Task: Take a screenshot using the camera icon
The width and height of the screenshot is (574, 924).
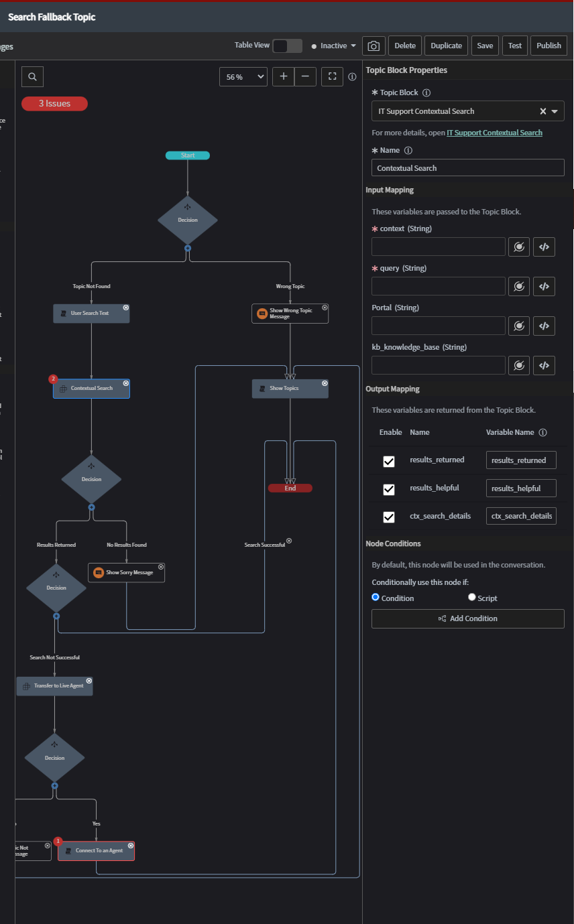Action: (374, 46)
